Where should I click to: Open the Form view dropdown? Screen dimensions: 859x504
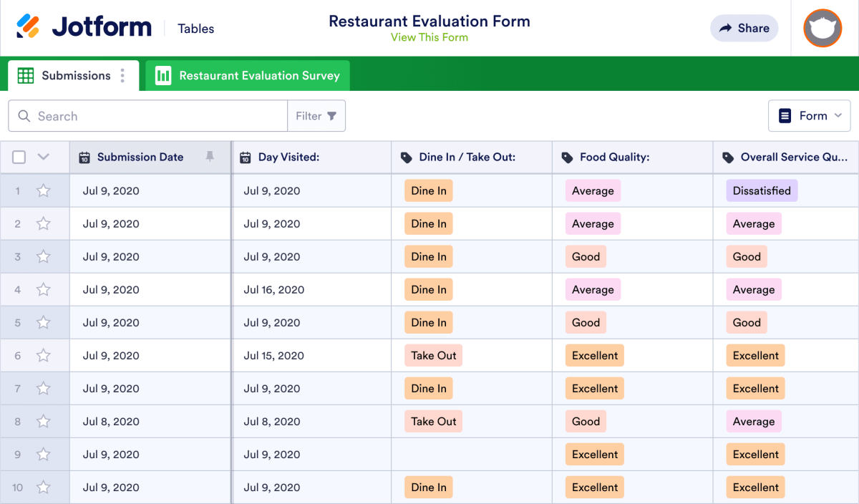[810, 115]
